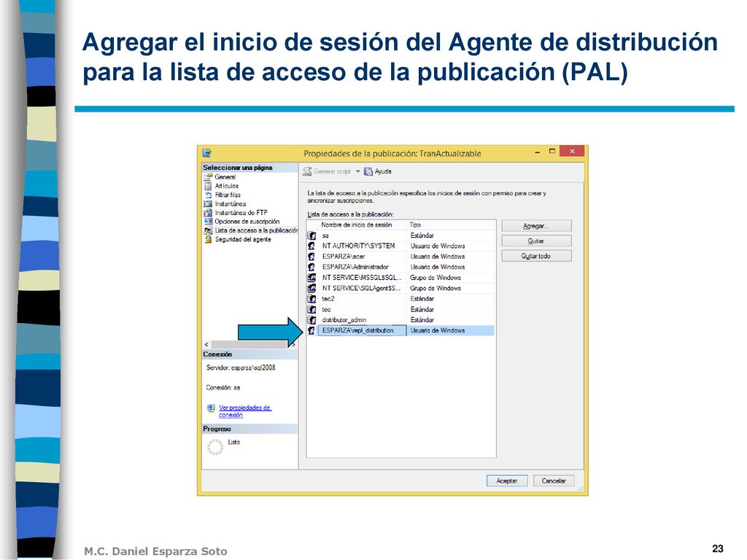This screenshot has width=747, height=560.
Task: Select ESPARZA\Administrador login row
Action: (400, 267)
